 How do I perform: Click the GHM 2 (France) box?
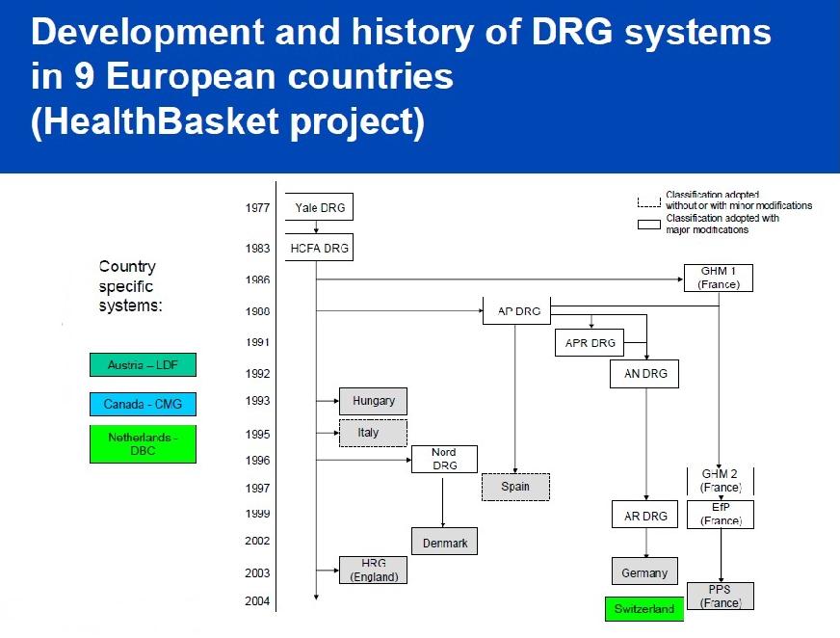click(x=720, y=481)
